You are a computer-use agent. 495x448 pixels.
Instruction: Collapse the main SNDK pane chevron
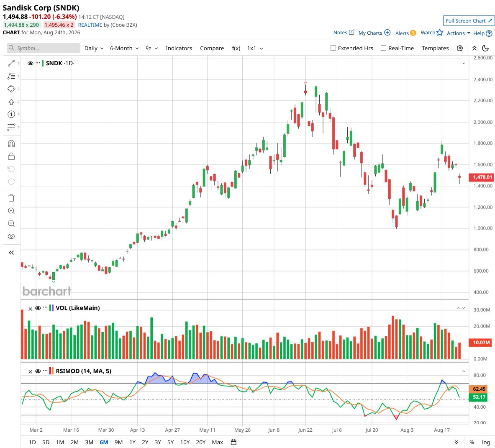464,63
